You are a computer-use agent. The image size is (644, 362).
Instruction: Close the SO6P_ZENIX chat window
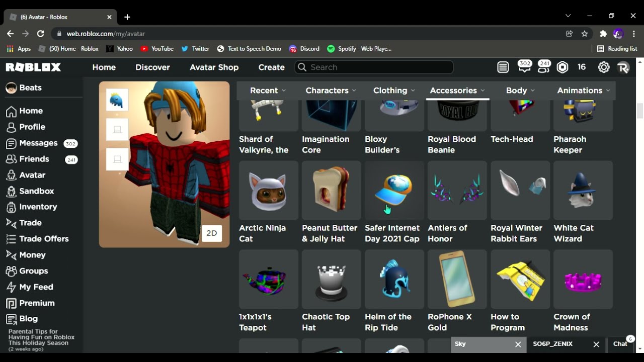click(596, 344)
